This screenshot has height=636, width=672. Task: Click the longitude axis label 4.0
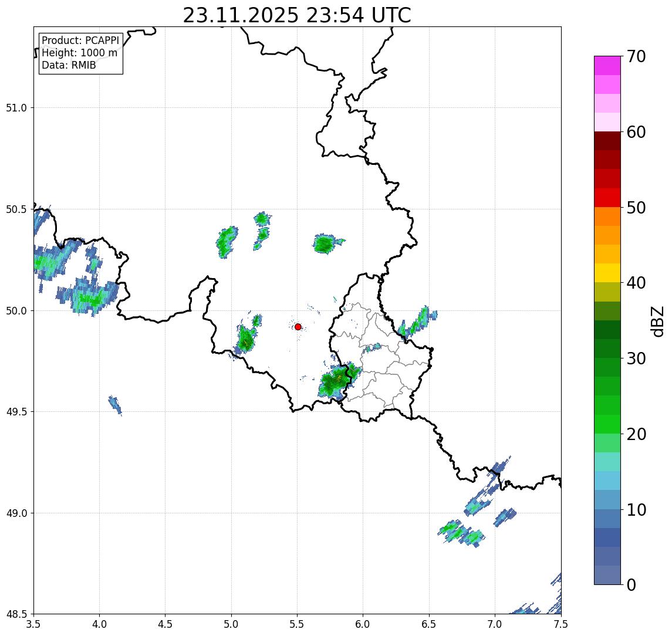pyautogui.click(x=99, y=624)
